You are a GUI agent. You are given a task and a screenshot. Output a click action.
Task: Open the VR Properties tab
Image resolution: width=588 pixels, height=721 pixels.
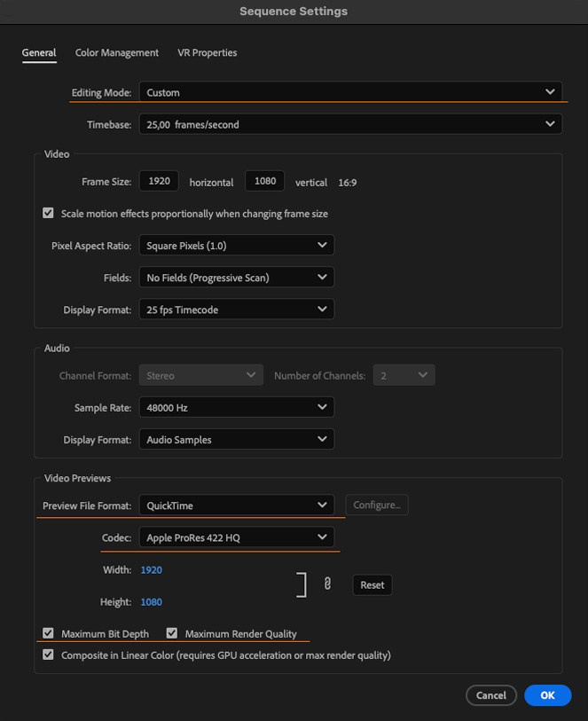coord(207,52)
